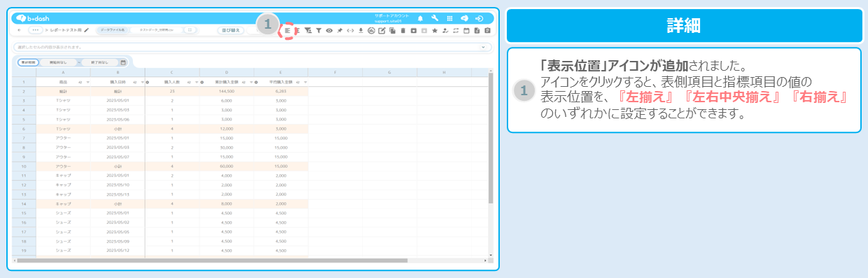
Task: Toggle the eye visibility icon in toolbar
Action: point(329,31)
